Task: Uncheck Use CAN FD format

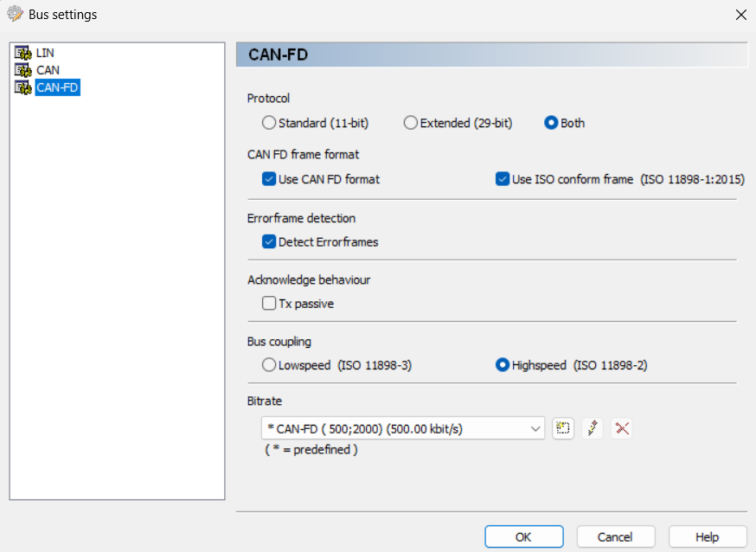Action: tap(269, 180)
